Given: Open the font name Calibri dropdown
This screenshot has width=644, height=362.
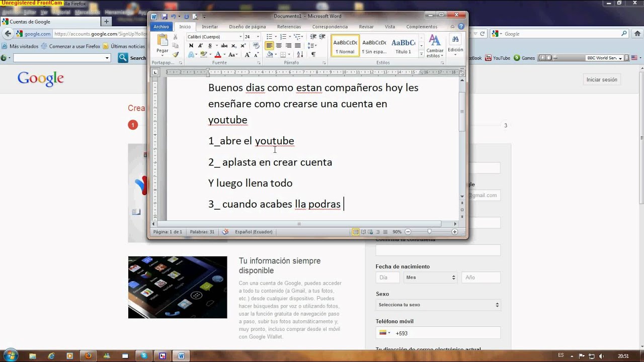Looking at the screenshot, I should (241, 37).
